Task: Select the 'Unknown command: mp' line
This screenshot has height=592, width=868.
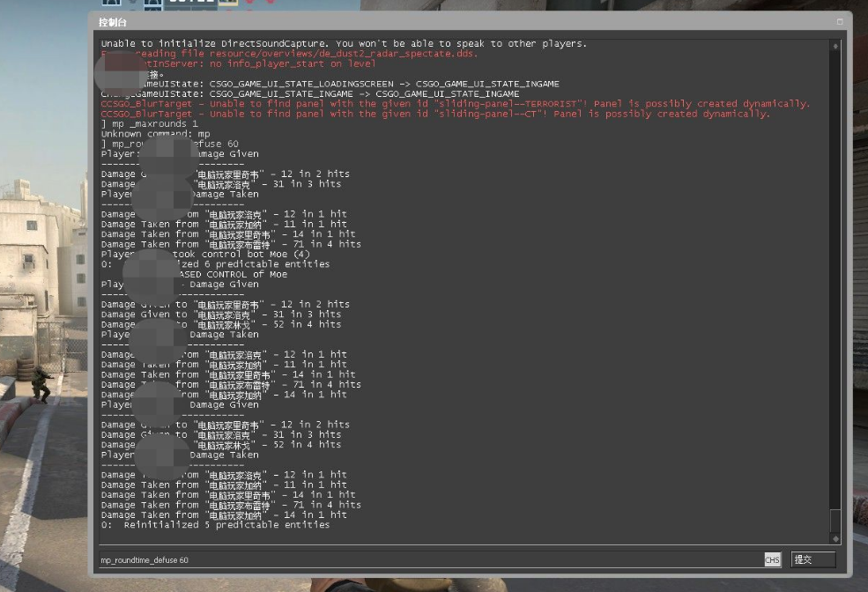Action: (156, 134)
